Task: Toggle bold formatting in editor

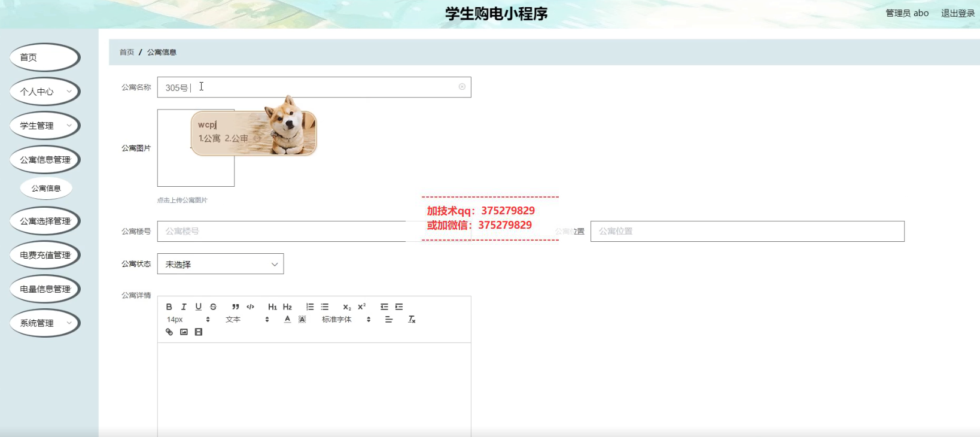Action: (x=169, y=306)
